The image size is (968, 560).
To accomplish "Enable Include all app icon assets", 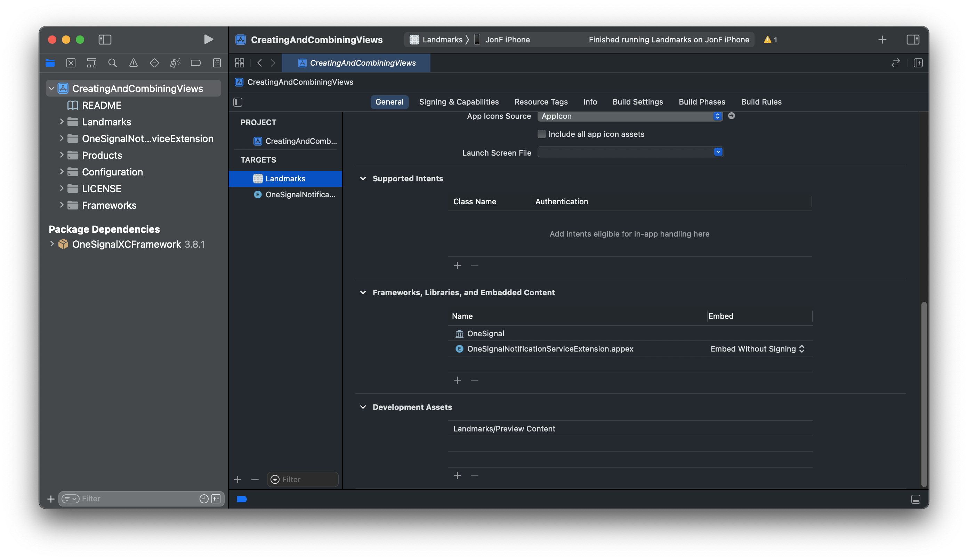I will coord(541,134).
